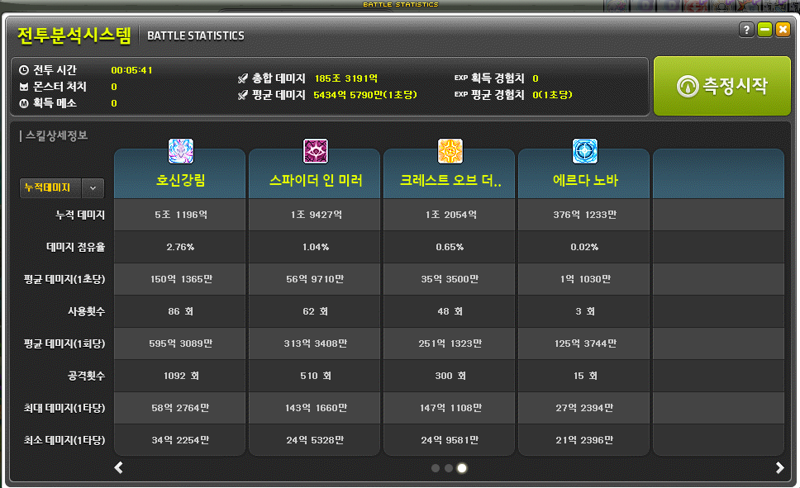
Task: Click the 0.02% damage share cell
Action: pos(584,247)
